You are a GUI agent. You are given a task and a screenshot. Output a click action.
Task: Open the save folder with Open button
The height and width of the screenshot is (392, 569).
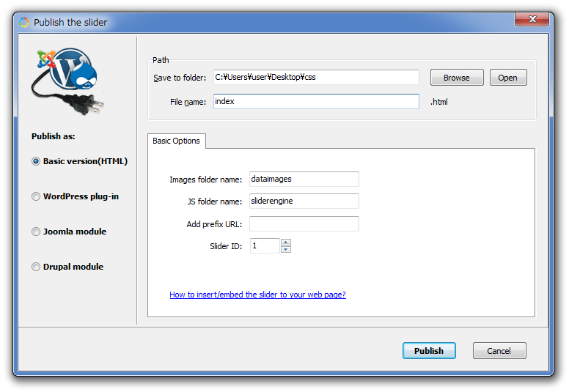[x=507, y=78]
